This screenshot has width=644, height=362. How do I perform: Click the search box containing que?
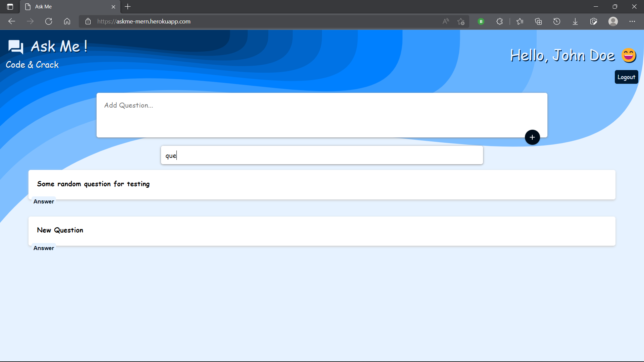[x=322, y=155]
